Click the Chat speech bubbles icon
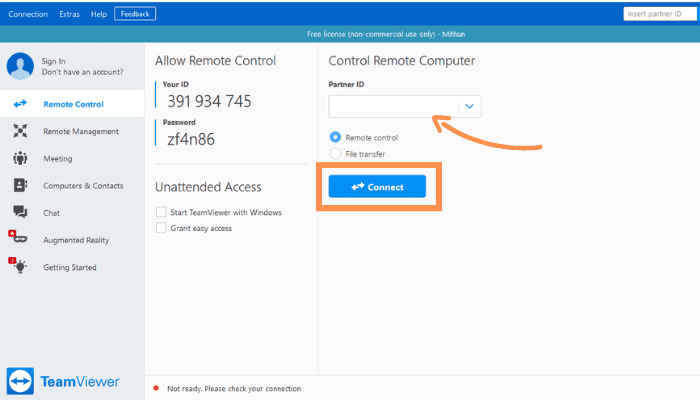700x400 pixels. coord(20,212)
